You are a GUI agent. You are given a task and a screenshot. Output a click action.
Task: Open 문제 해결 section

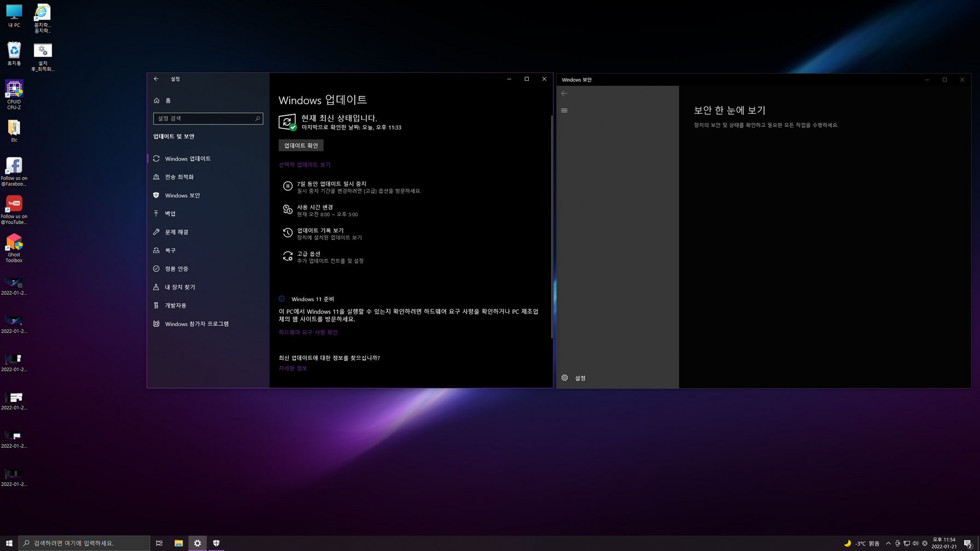tap(208, 232)
